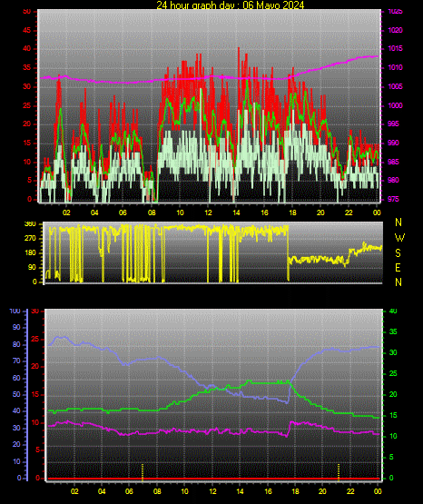Click the 24 hour graph day title

click(x=231, y=5)
